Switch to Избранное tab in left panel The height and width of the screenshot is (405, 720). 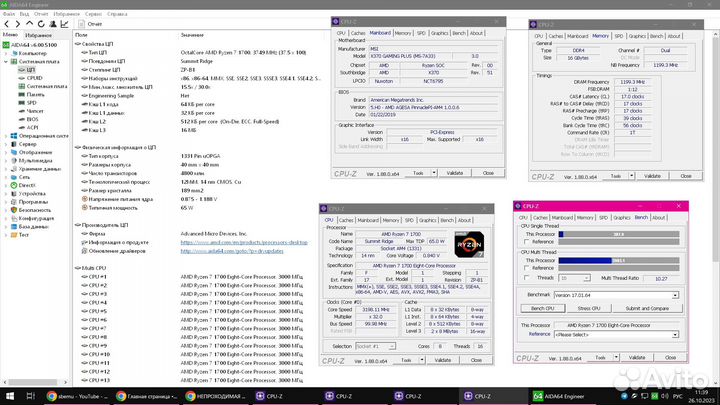tap(38, 35)
